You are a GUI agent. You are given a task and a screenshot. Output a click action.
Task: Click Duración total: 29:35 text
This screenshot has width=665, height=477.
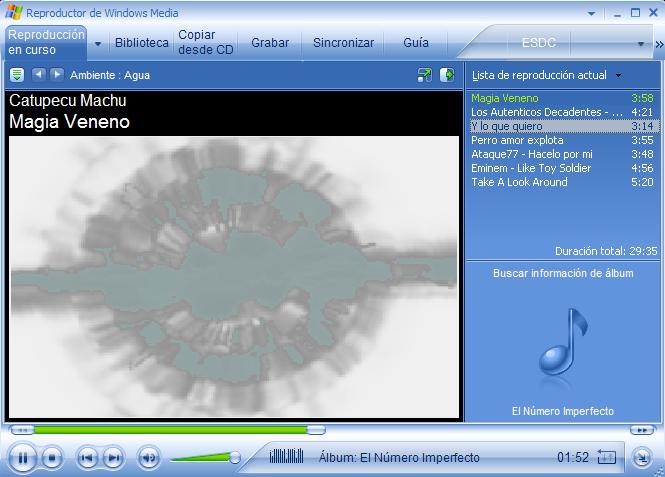point(606,251)
